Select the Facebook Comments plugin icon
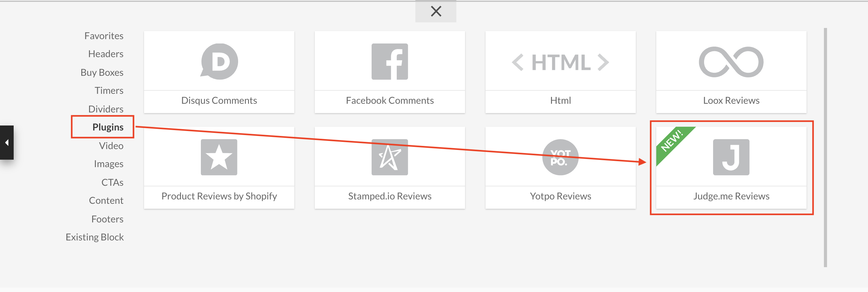This screenshot has width=868, height=292. (390, 62)
